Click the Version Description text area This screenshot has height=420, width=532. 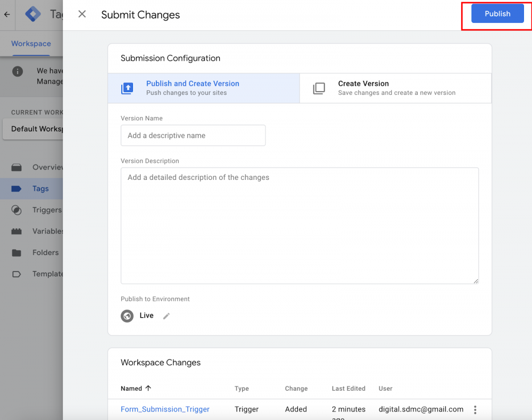tap(300, 226)
